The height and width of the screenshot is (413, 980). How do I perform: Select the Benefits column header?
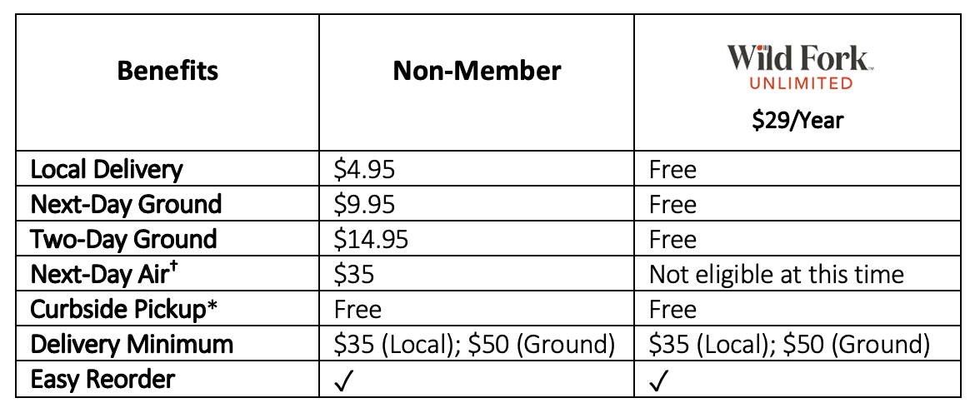point(168,71)
